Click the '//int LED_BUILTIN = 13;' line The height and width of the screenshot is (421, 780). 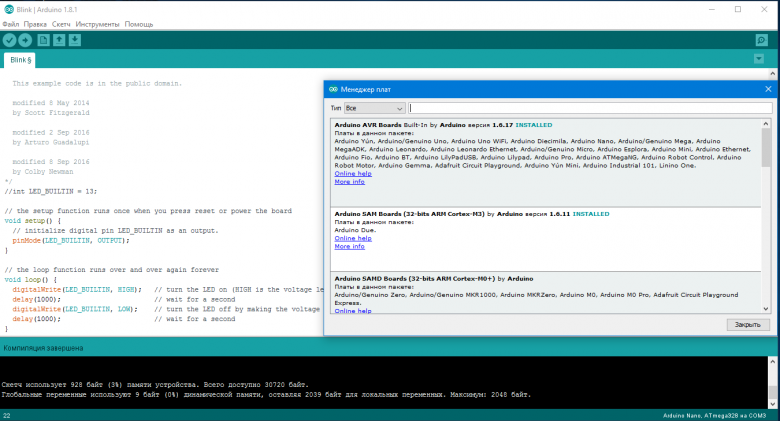(x=51, y=191)
